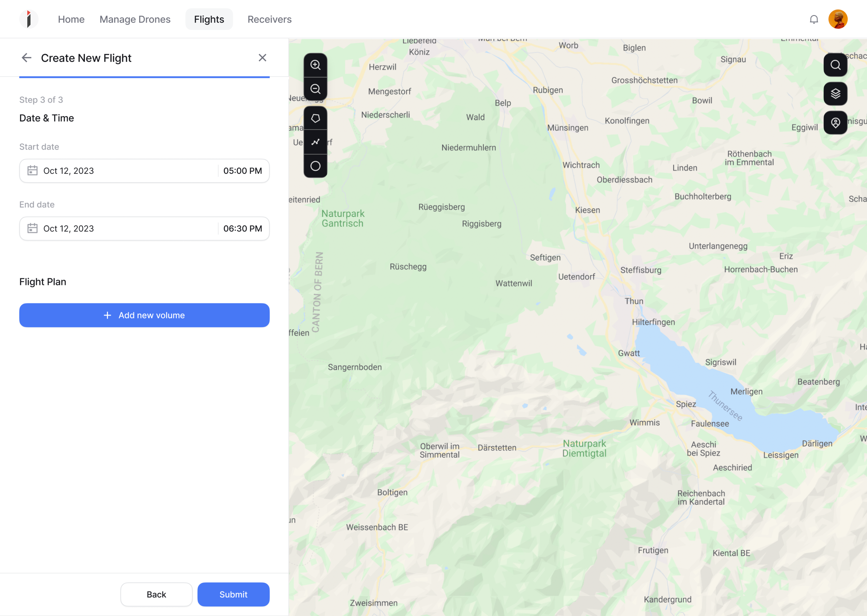Zoom in on the map
This screenshot has height=616, width=867.
pyautogui.click(x=316, y=64)
